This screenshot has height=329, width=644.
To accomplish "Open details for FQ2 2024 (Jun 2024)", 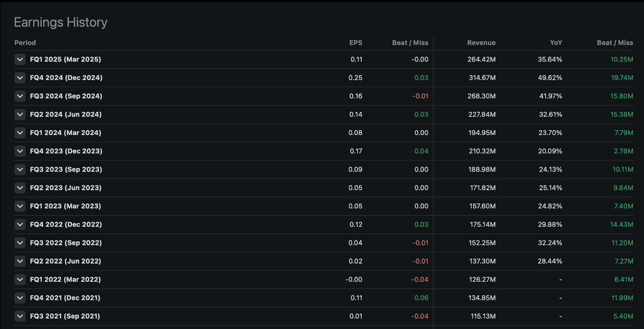I will coord(20,114).
